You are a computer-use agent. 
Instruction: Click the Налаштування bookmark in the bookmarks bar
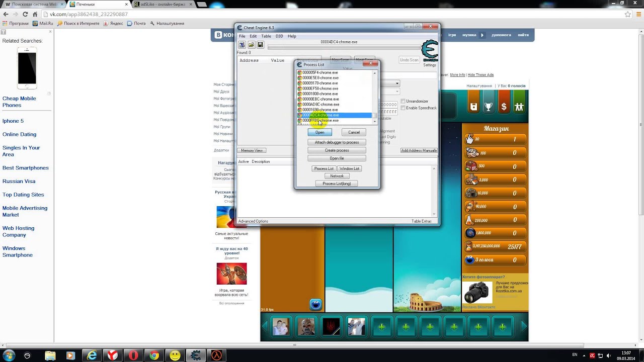(167, 24)
